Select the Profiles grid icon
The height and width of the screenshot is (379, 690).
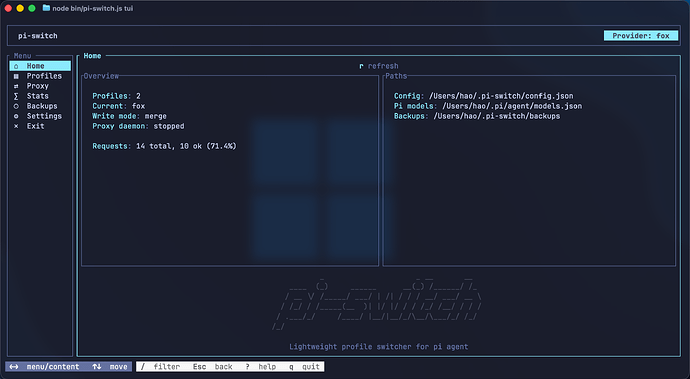click(x=16, y=76)
